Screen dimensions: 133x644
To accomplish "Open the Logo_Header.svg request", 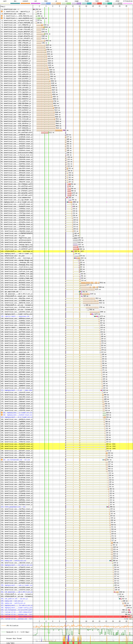I will (16, 200).
